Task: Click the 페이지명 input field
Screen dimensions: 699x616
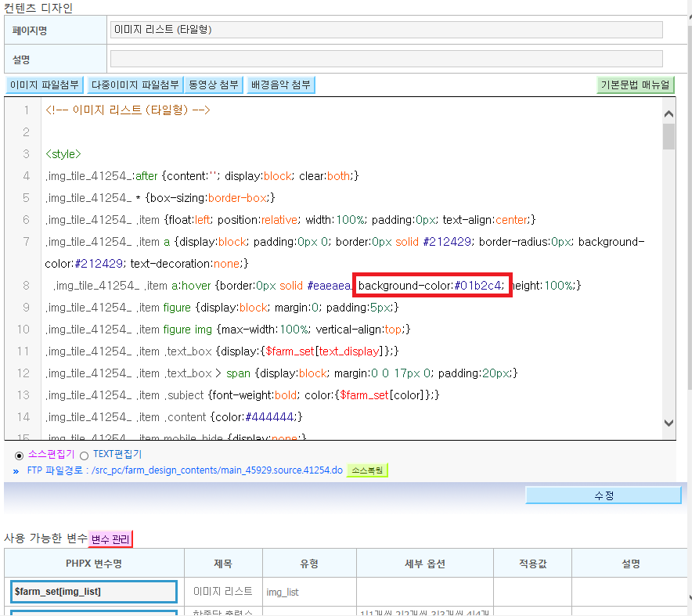Action: click(386, 30)
